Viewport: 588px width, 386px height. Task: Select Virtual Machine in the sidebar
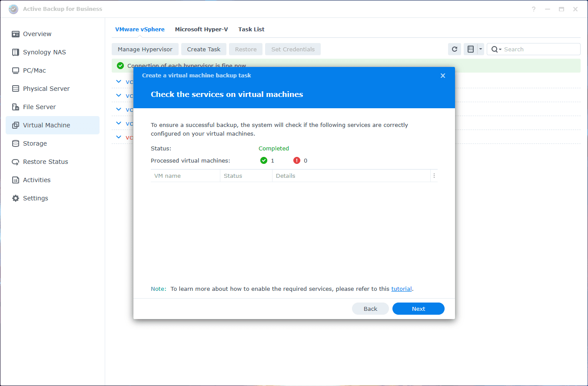[x=53, y=125]
